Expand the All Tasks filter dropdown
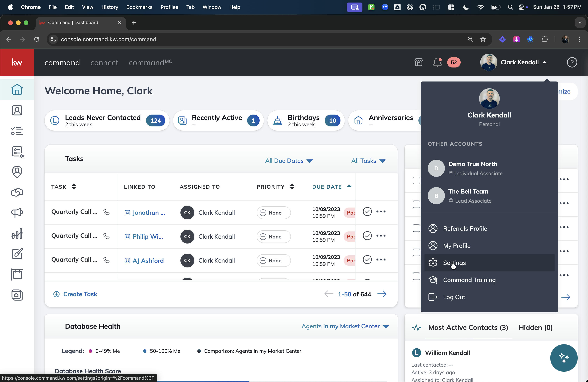 [368, 161]
